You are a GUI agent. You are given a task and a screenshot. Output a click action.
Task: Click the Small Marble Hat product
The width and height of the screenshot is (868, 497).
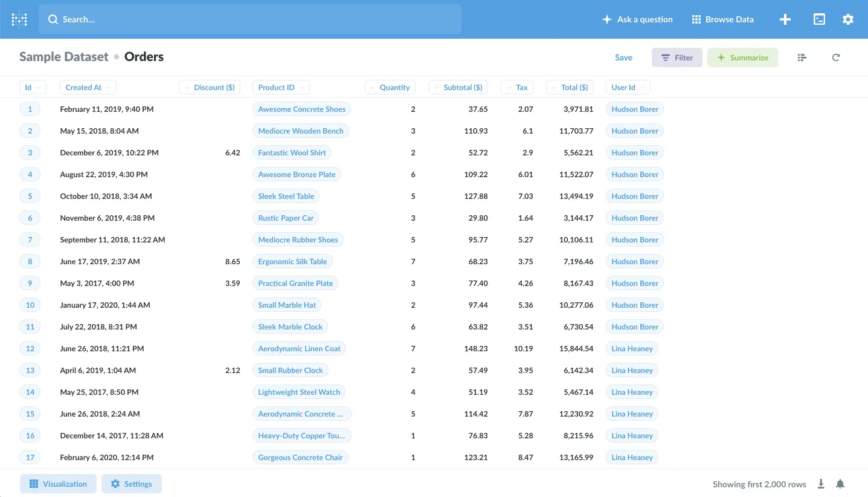tap(287, 305)
